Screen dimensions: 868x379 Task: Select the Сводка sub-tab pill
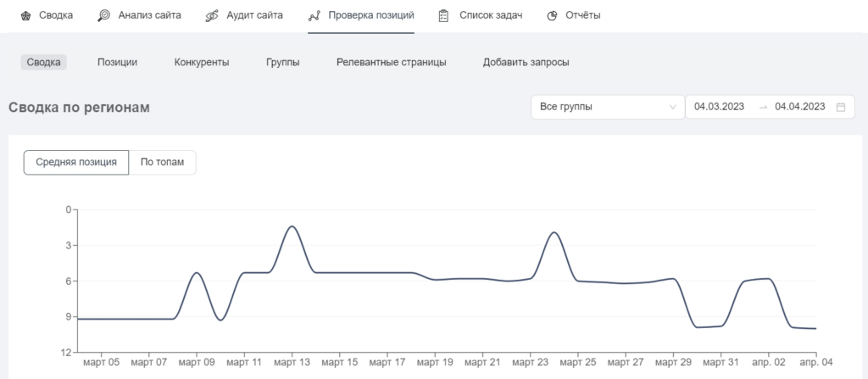[44, 62]
